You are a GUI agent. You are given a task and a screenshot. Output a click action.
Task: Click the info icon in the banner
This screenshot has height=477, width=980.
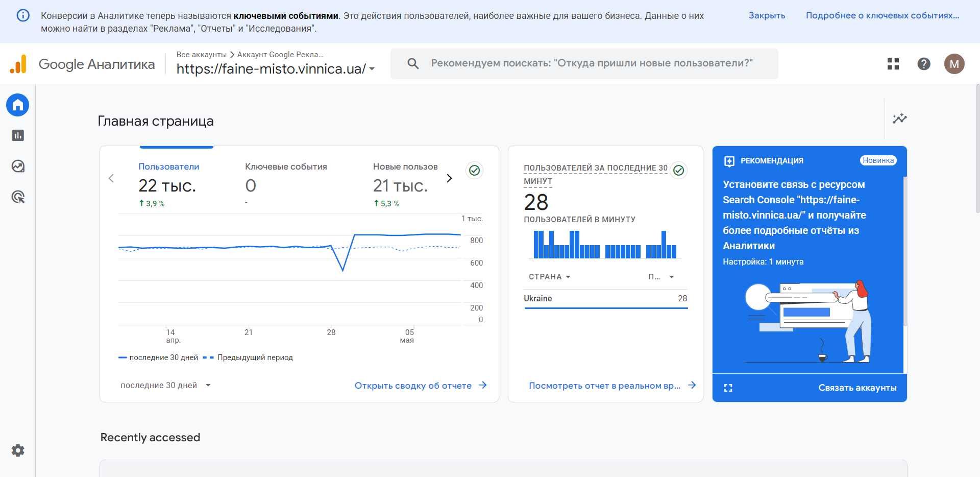tap(23, 15)
